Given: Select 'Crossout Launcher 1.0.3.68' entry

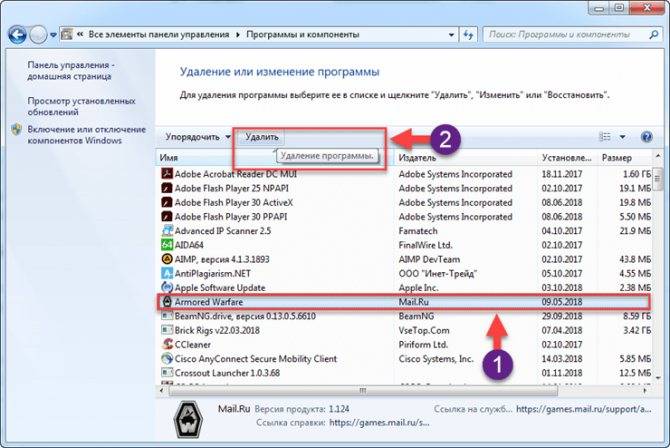Looking at the screenshot, I should point(227,373).
